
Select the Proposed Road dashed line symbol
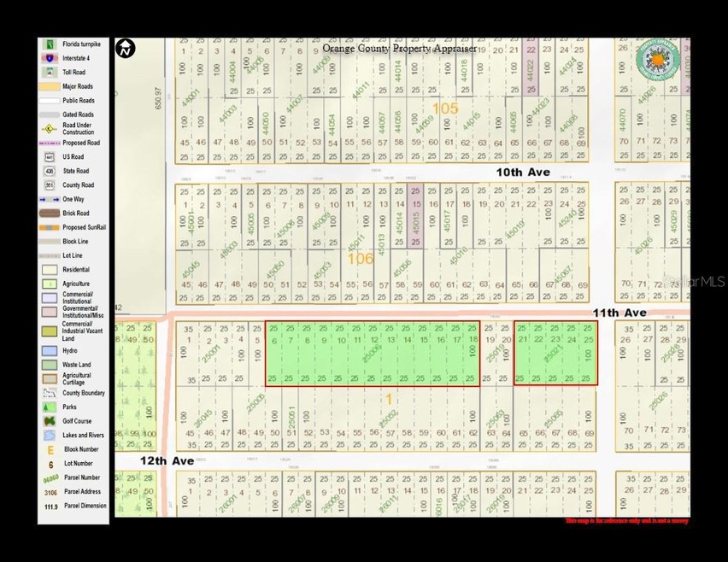[50, 143]
